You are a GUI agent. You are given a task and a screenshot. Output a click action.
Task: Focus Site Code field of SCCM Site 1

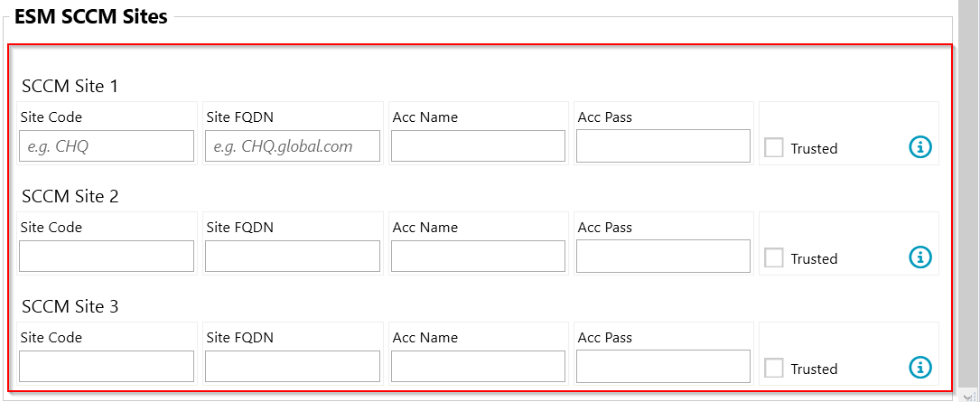point(107,146)
